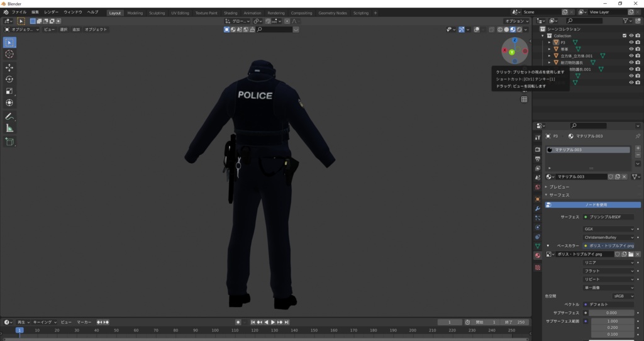Open the Physics properties tab
Screen dimensions: 644x341
click(538, 227)
